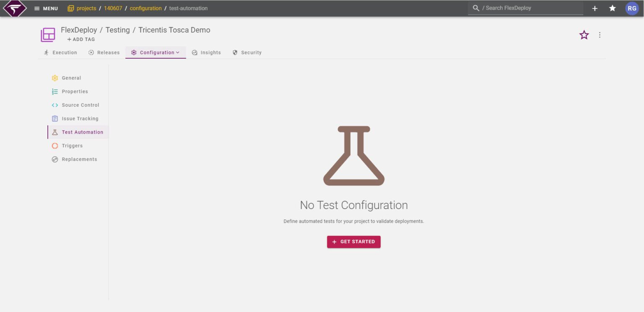Viewport: 644px width, 312px height.
Task: Open Properties via its list icon
Action: coord(55,91)
